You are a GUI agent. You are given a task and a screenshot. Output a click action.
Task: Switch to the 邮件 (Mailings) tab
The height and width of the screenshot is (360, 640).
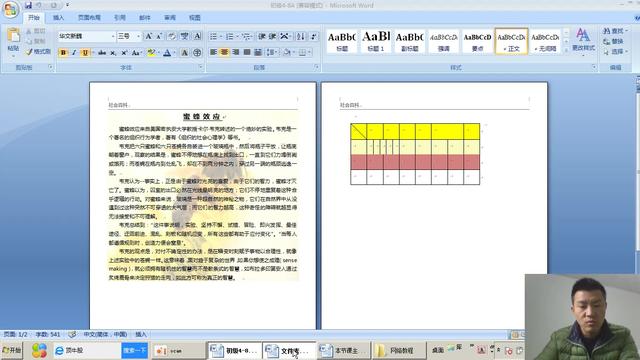click(x=145, y=18)
